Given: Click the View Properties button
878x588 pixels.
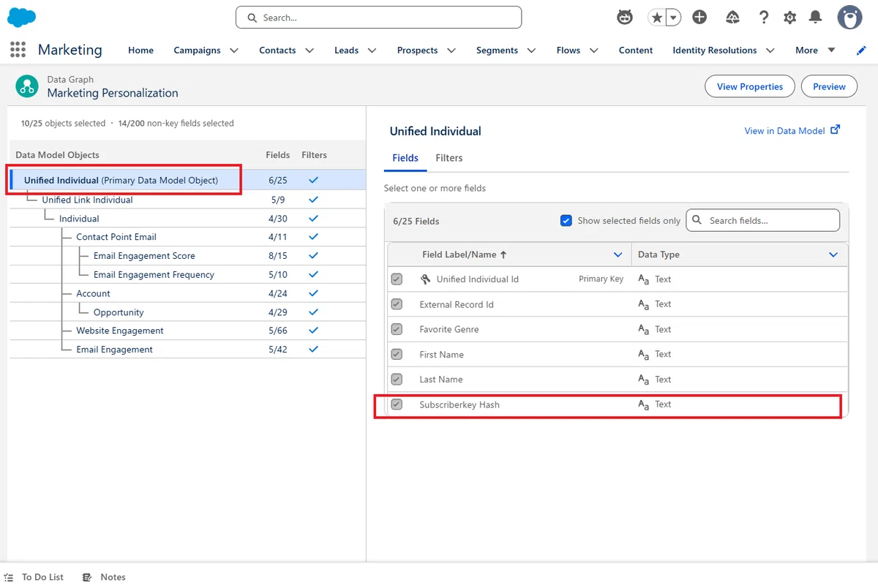Looking at the screenshot, I should [x=750, y=86].
